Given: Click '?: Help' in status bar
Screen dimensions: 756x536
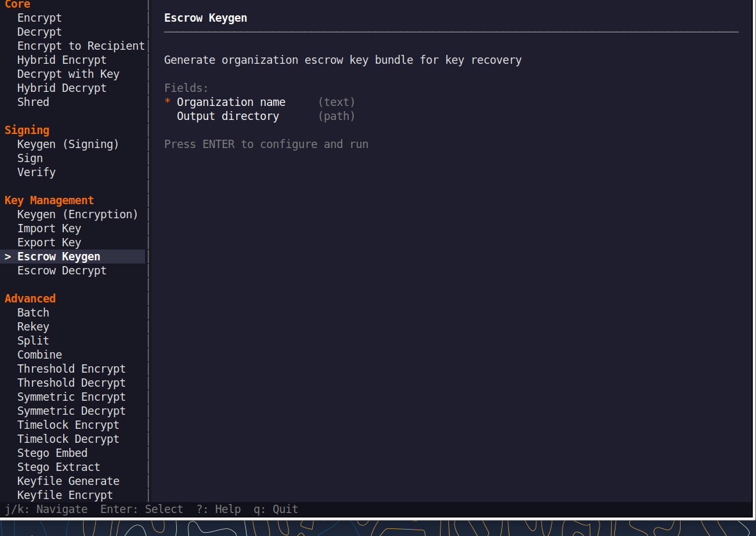Looking at the screenshot, I should click(218, 509).
